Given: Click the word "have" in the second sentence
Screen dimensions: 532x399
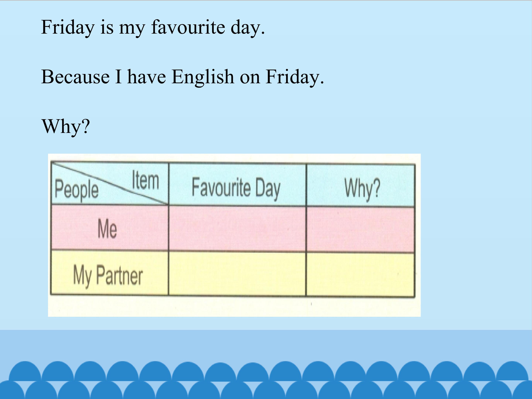Looking at the screenshot, I should click(146, 77).
